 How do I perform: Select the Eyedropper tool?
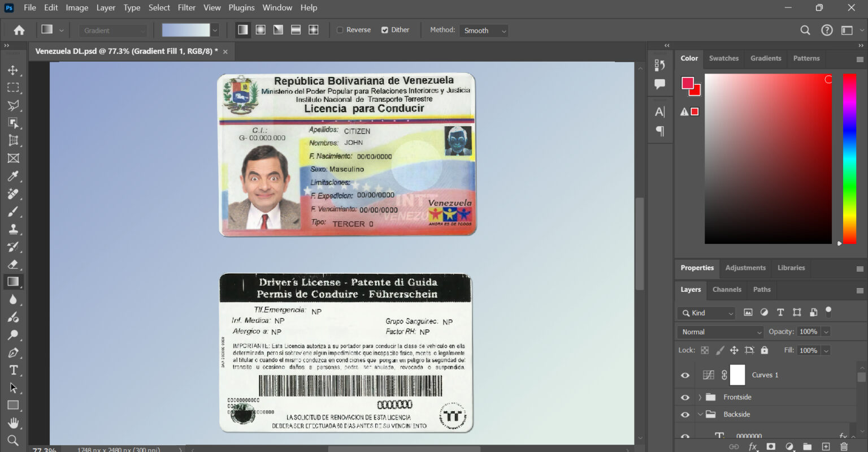[13, 176]
